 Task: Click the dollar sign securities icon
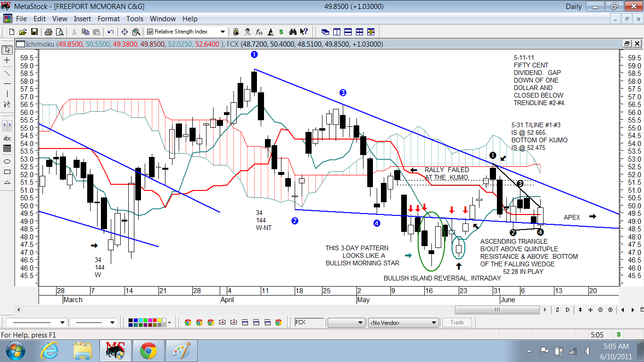(x=281, y=32)
